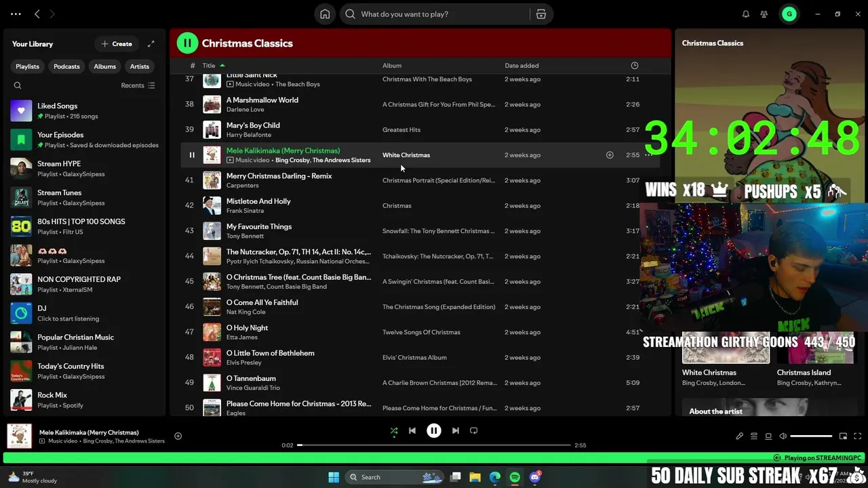Open the Stream Tunes playlist
868x488 pixels.
84,197
